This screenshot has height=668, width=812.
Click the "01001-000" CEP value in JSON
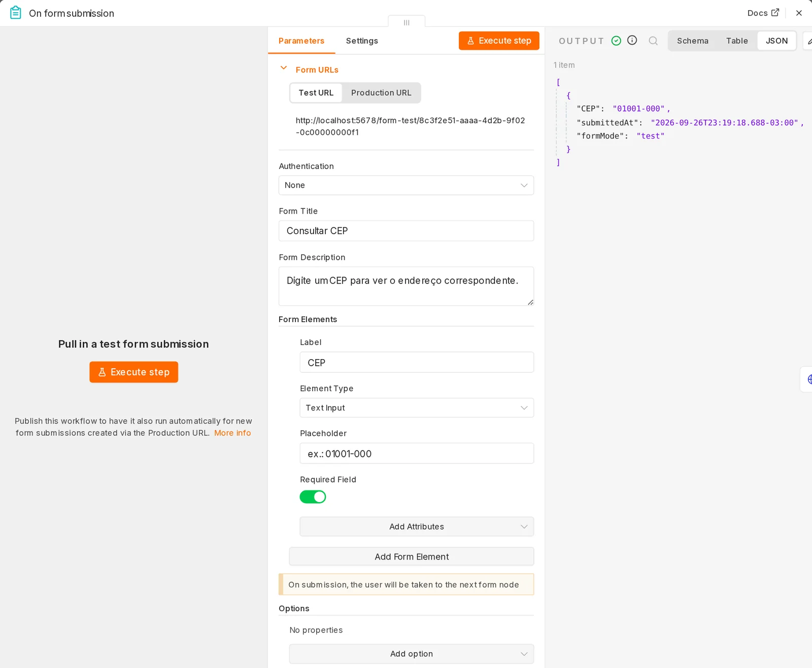click(638, 109)
